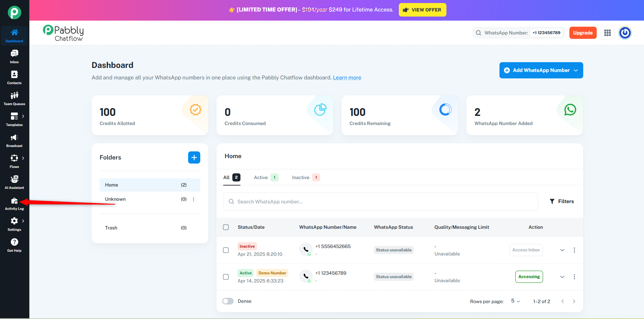
Task: Click the date Apr 21, 2025 8:20:10
Action: pos(260,254)
